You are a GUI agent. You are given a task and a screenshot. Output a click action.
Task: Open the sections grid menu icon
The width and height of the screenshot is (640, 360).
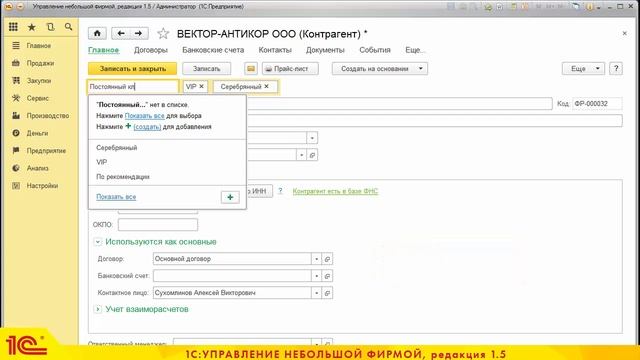click(13, 27)
